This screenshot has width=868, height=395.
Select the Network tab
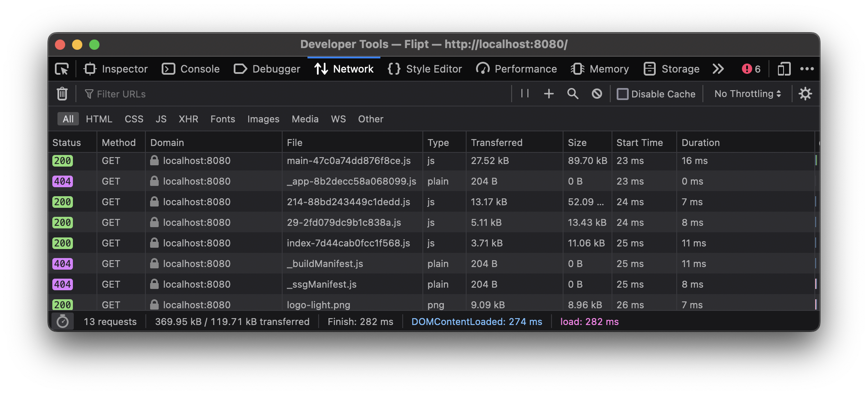coord(344,69)
